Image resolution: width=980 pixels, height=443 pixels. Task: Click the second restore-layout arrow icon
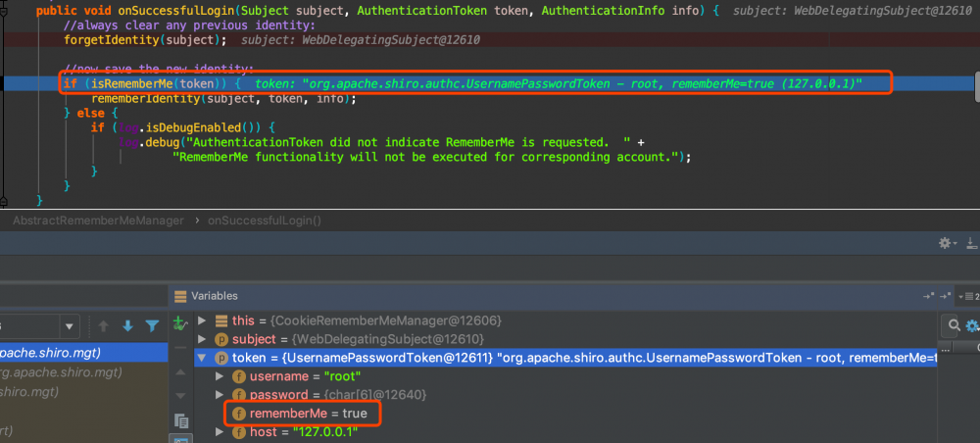[x=945, y=296]
